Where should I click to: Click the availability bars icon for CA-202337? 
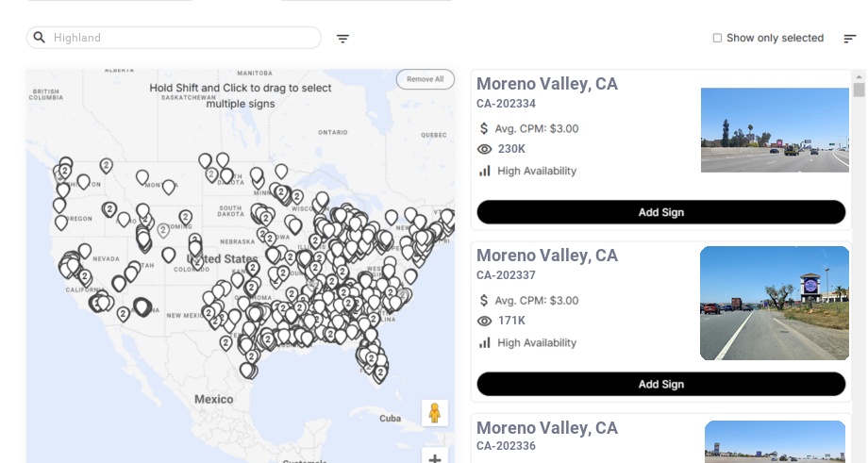click(485, 342)
